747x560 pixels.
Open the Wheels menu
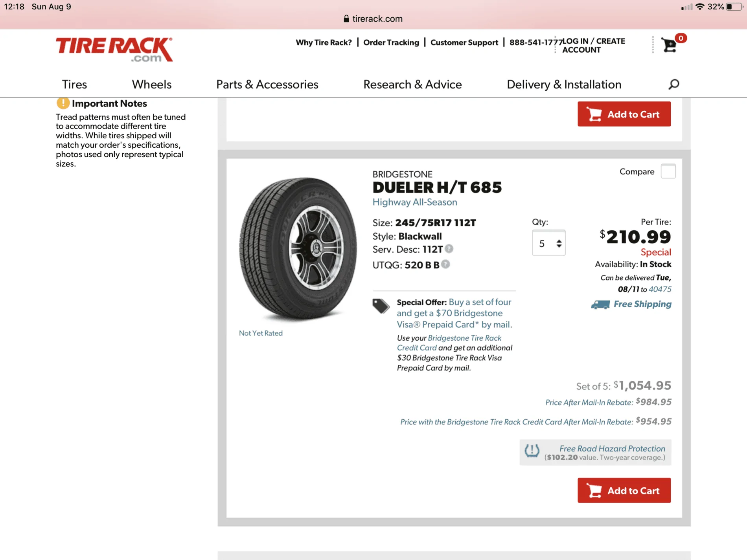[152, 84]
